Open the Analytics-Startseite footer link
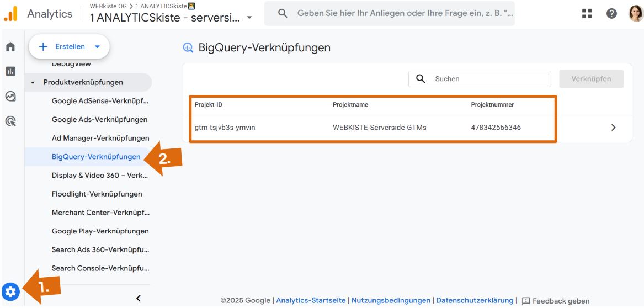The height and width of the screenshot is (308, 644). (311, 301)
